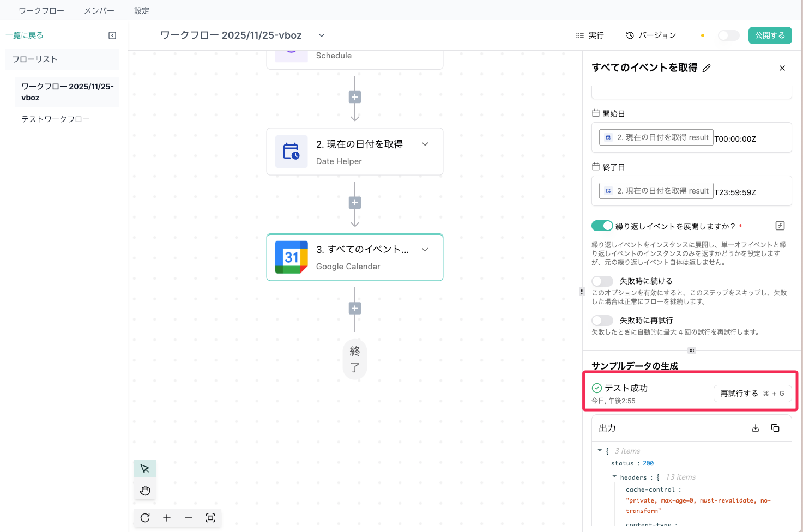
Task: Enable the 失敗時に続ける toggle
Action: point(602,281)
